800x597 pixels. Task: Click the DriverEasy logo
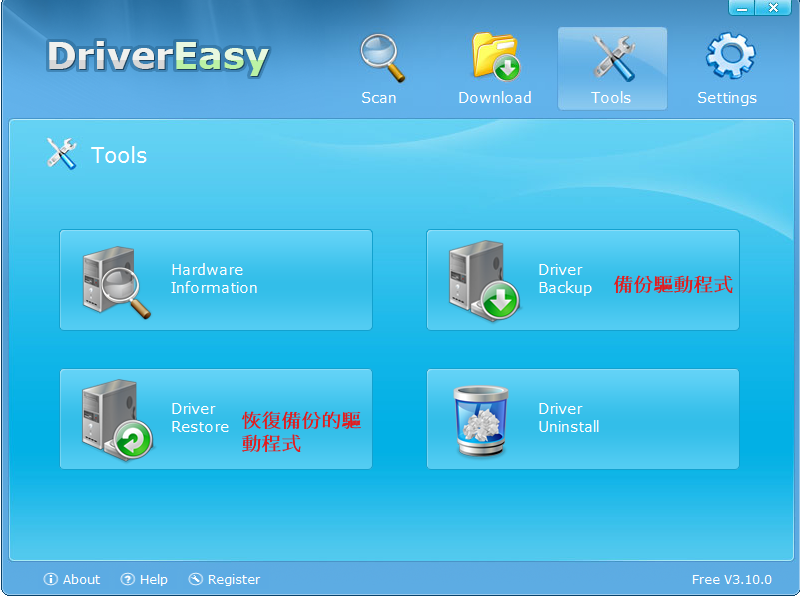point(158,57)
